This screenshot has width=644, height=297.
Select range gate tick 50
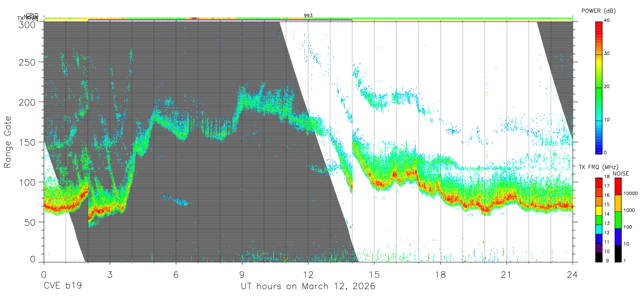(30, 222)
